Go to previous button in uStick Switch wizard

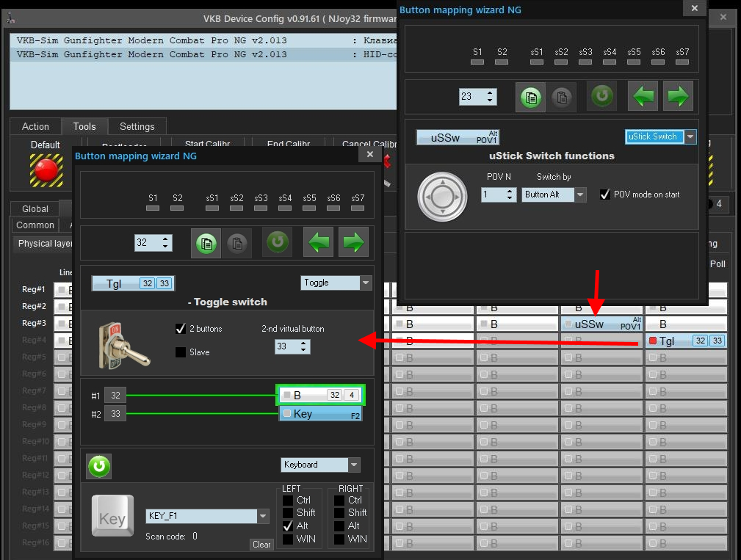pos(643,96)
